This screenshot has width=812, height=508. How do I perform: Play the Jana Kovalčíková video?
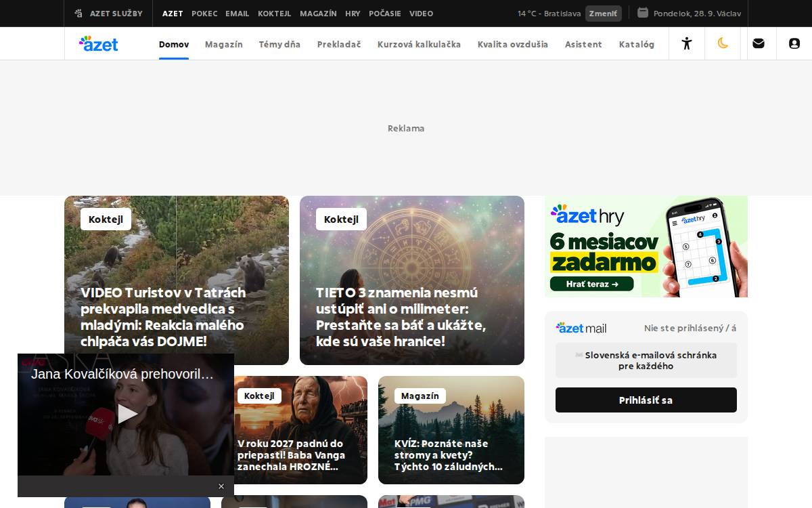pyautogui.click(x=127, y=414)
